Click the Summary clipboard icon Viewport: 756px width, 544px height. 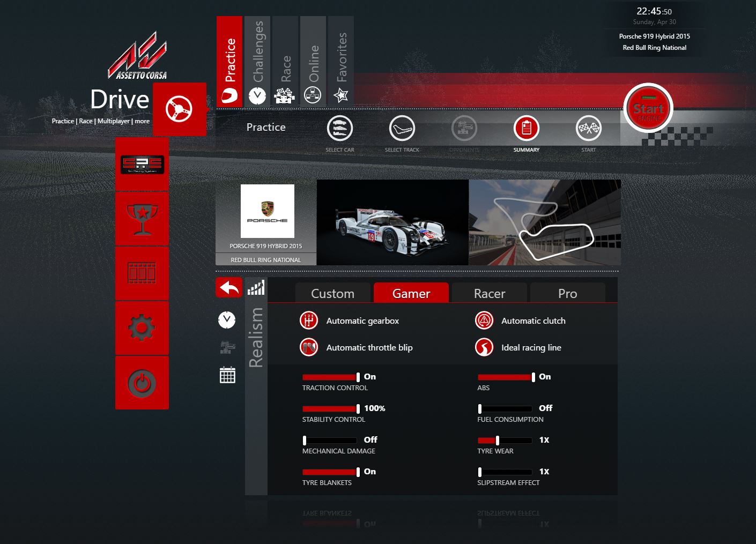pyautogui.click(x=526, y=129)
